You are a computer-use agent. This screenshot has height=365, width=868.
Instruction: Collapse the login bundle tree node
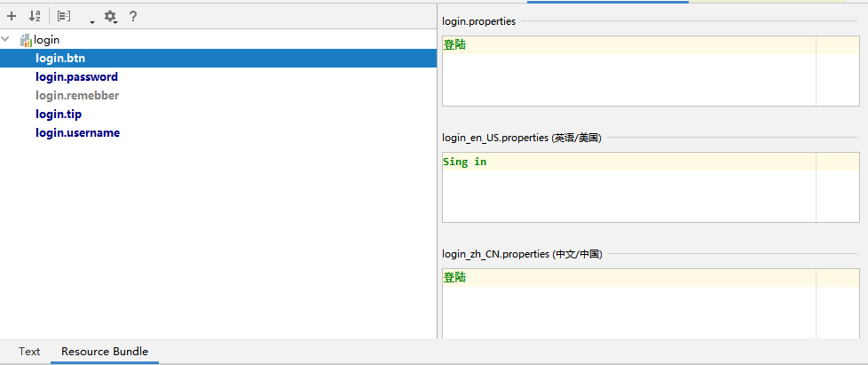coord(5,39)
